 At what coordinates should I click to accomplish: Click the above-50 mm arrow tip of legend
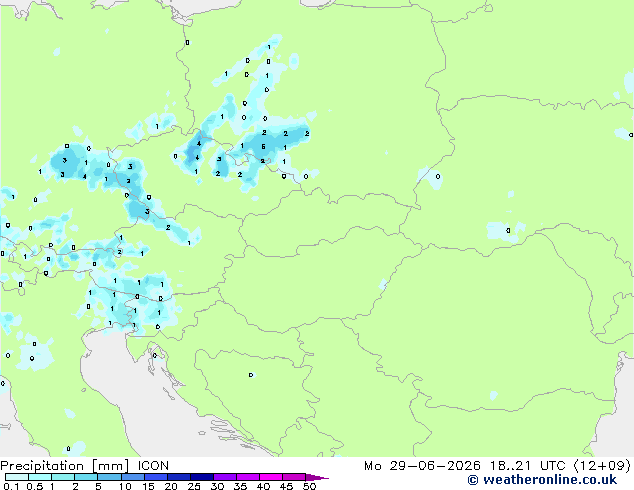tap(317, 477)
